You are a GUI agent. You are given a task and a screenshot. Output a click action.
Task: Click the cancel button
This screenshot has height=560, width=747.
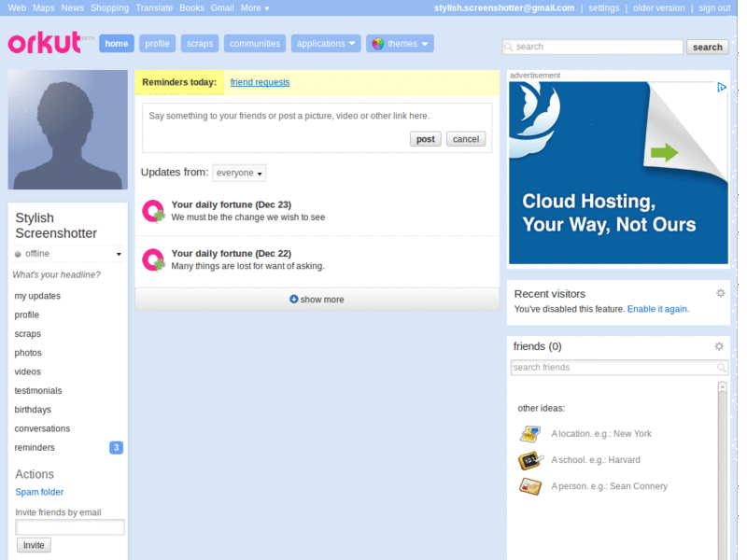pos(466,139)
